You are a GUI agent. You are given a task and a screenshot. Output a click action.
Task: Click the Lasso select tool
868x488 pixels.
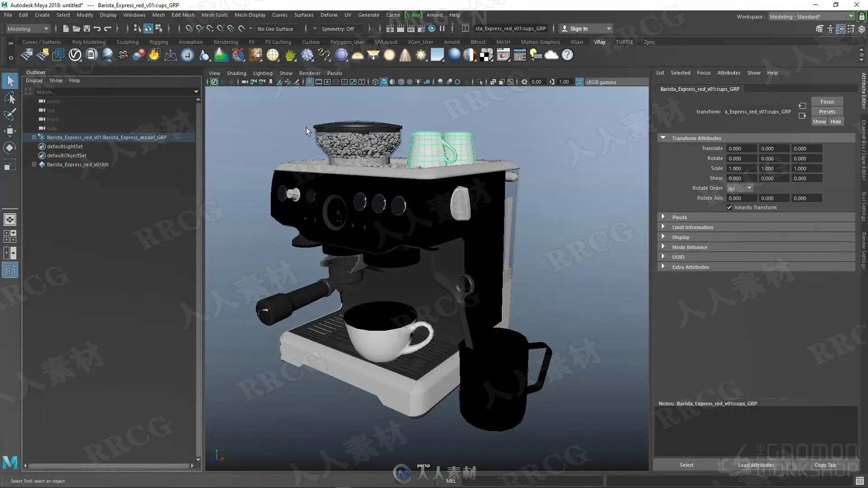[x=10, y=98]
